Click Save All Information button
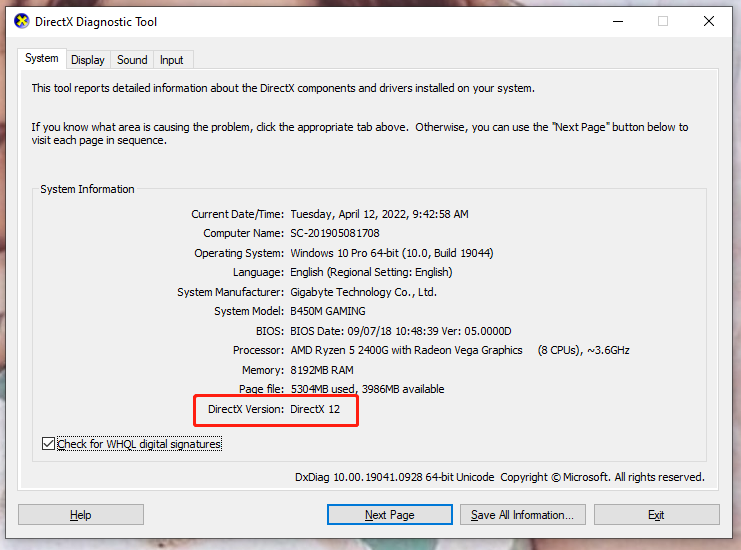741x550 pixels. coord(523,515)
